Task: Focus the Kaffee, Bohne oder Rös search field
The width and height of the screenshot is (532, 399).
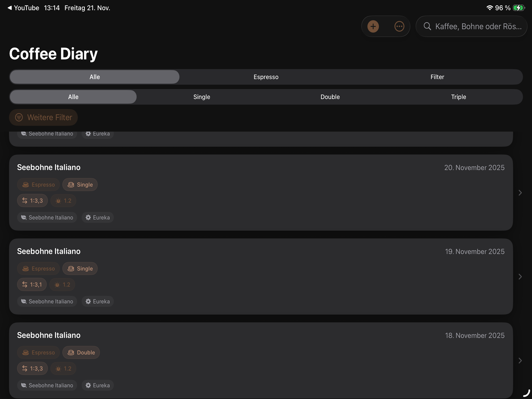Action: [471, 26]
